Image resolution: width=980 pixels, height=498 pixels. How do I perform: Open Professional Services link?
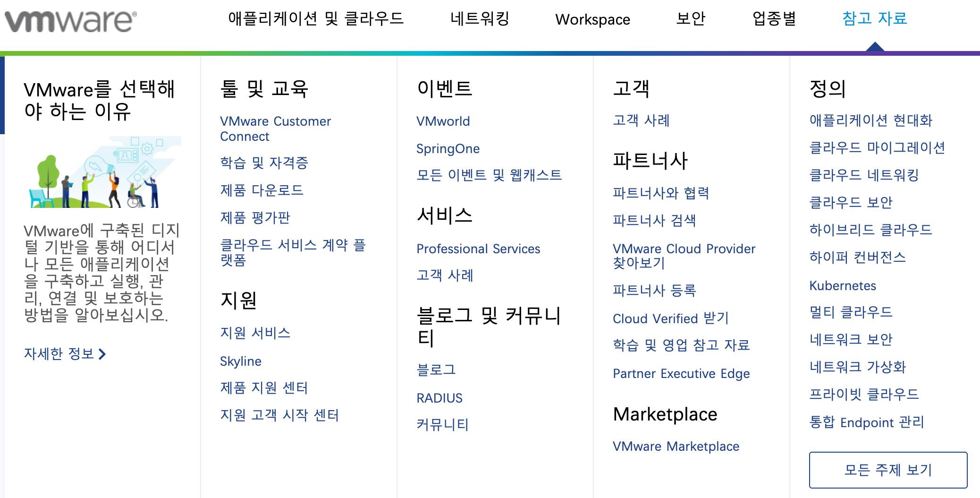pos(478,249)
